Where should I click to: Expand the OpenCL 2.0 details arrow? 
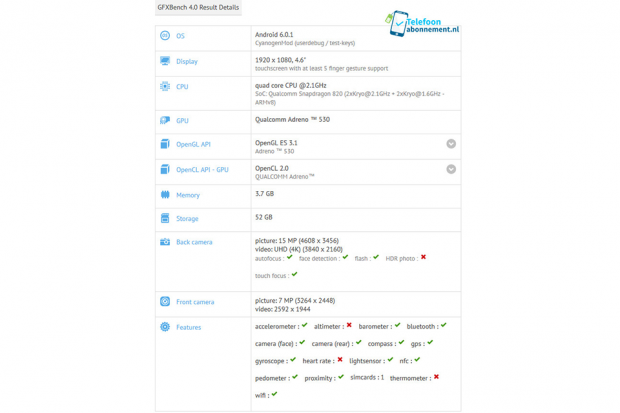(451, 169)
